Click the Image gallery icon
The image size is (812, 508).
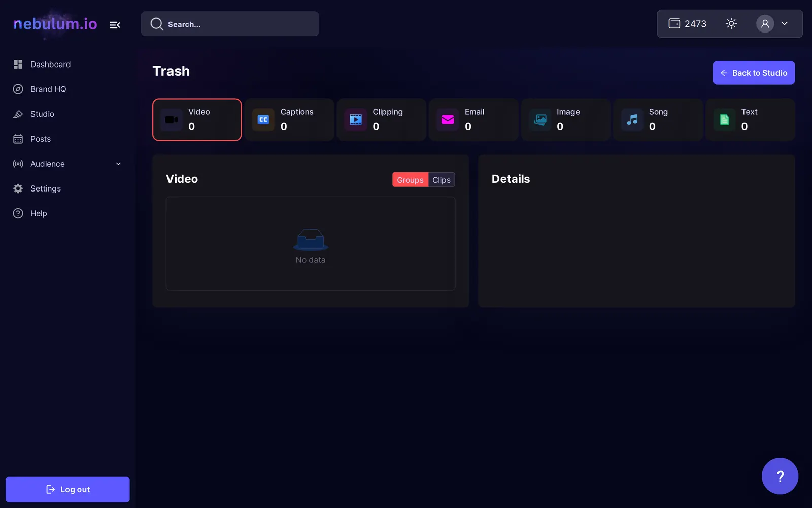click(x=540, y=120)
